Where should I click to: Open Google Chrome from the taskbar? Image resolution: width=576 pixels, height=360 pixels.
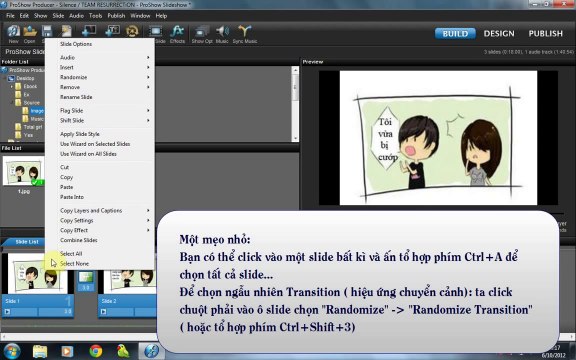(96, 352)
